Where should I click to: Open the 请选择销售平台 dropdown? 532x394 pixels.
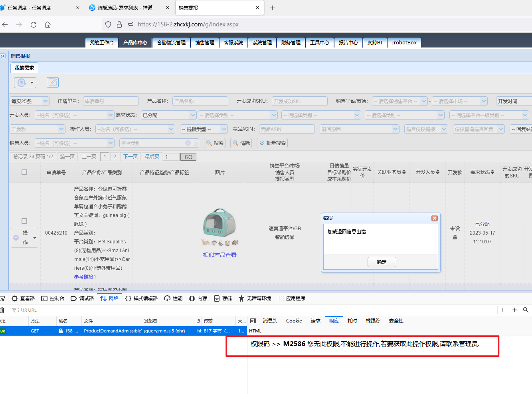click(399, 101)
